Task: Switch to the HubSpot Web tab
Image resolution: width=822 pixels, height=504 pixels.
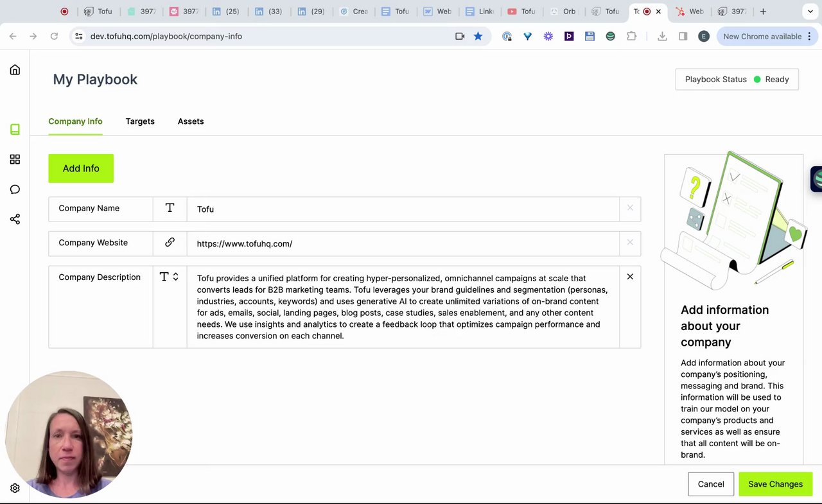Action: coord(690,12)
